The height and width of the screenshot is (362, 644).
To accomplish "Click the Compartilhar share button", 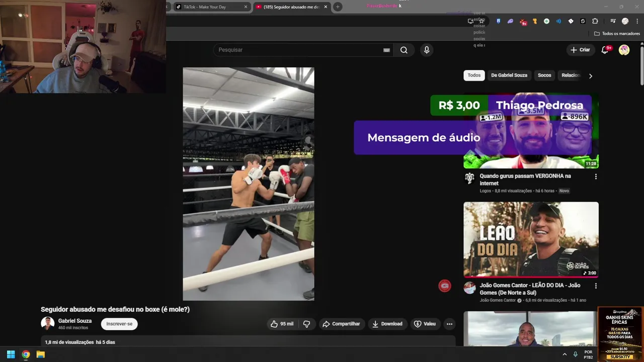I will point(341,324).
